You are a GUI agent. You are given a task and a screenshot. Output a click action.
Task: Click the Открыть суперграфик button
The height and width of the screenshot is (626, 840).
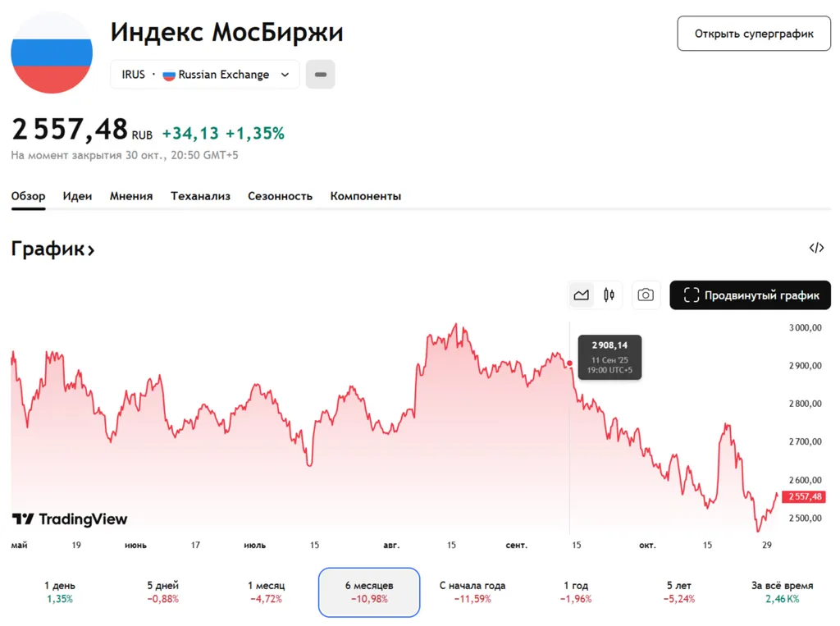(x=754, y=34)
